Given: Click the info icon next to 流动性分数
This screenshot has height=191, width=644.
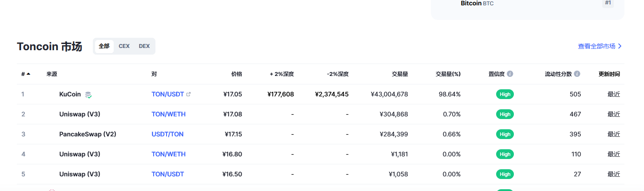Looking at the screenshot, I should 577,74.
